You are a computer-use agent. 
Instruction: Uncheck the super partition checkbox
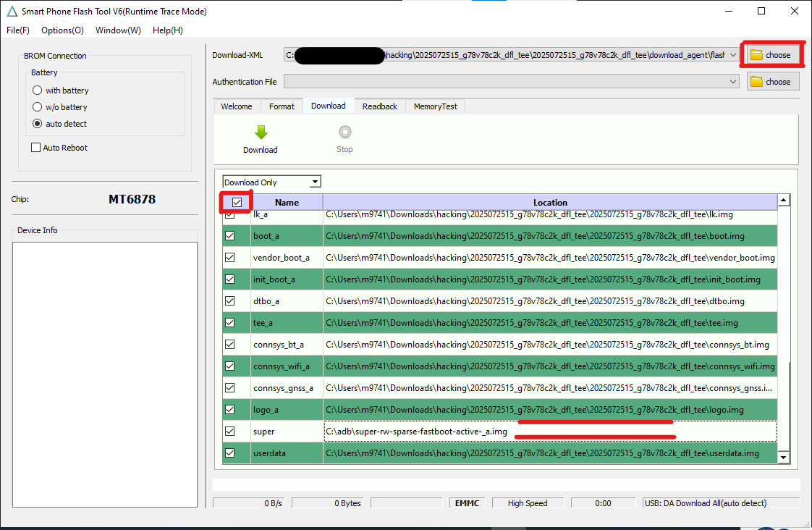[230, 432]
